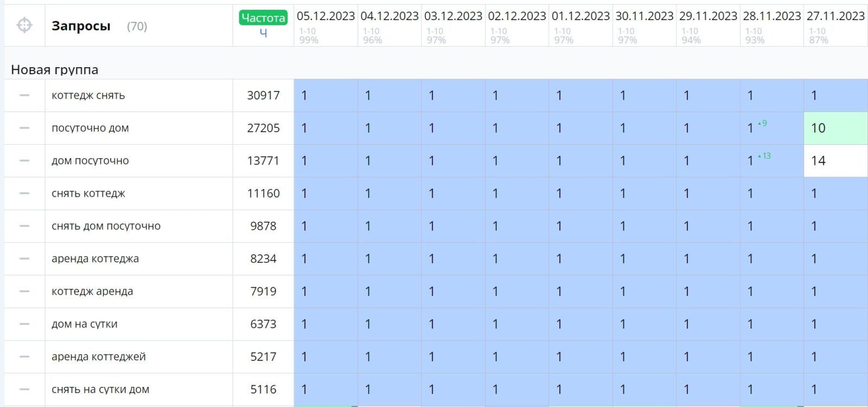Click the blue 'Ч' link under Частота
Image resolution: width=868 pixels, height=407 pixels.
[263, 33]
